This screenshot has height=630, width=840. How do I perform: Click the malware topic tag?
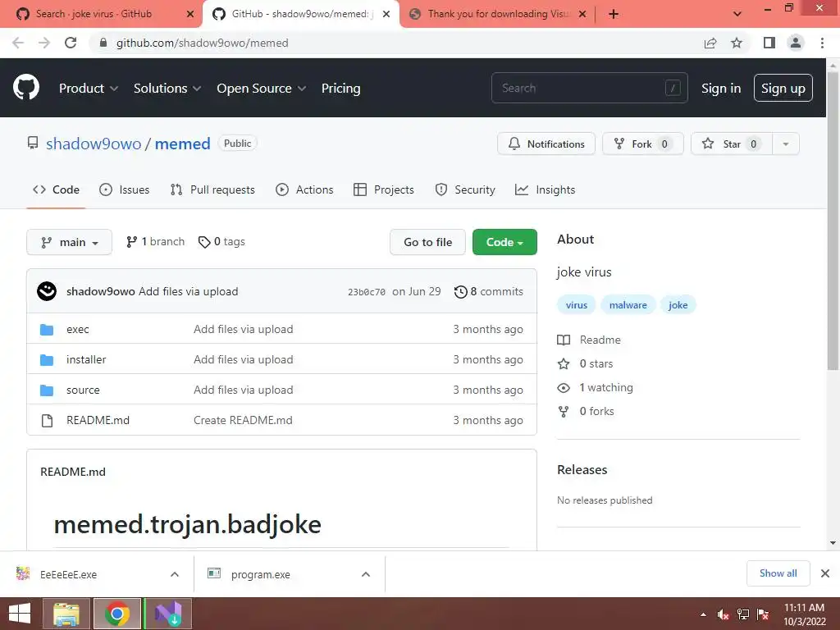[628, 305]
